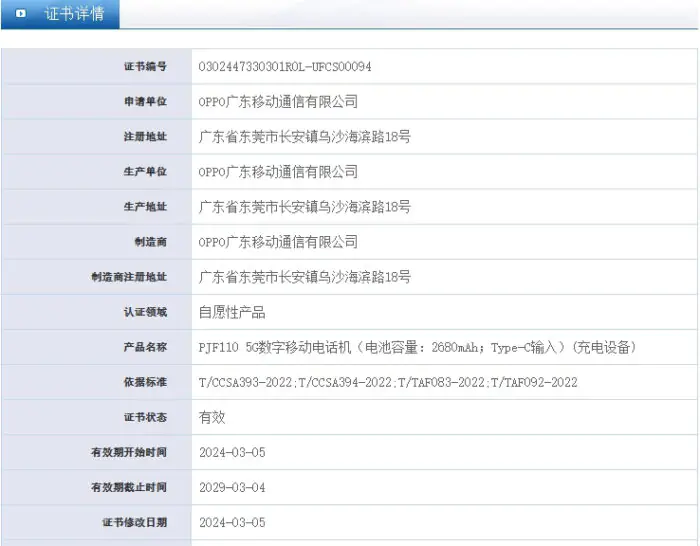This screenshot has height=546, width=700.
Task: Click the 证书修改日期 label
Action: [x=134, y=522]
